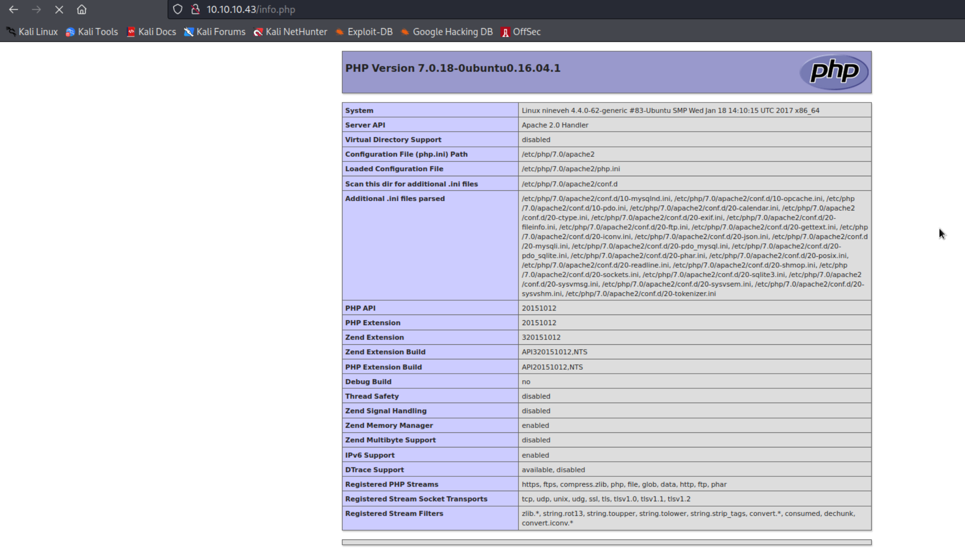The width and height of the screenshot is (965, 560).
Task: Click 'Registered Stream Socket Transports' label
Action: click(x=416, y=499)
